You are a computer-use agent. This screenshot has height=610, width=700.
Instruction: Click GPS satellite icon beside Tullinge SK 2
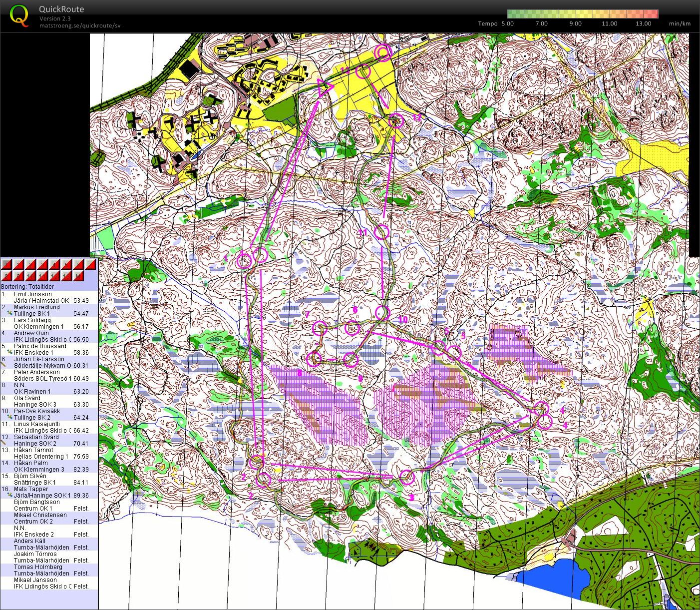pos(9,417)
